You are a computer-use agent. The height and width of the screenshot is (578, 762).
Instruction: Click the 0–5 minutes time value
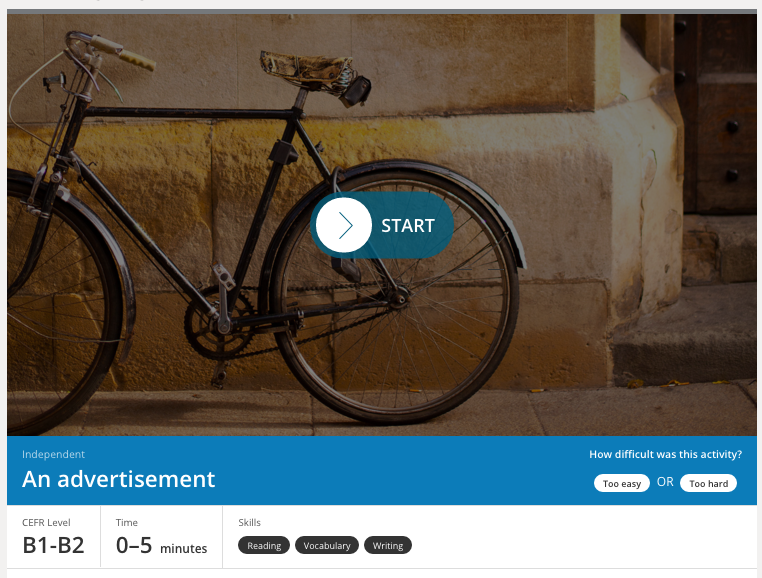tap(161, 546)
